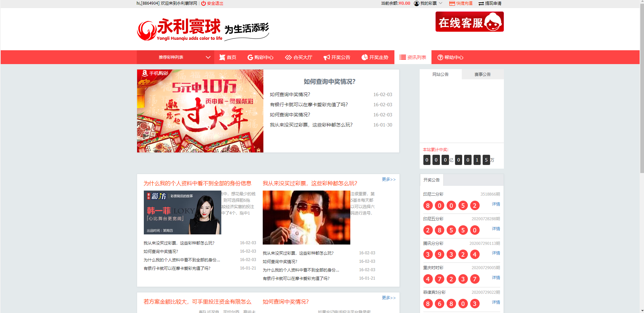This screenshot has height=313, width=644.
Task: Open the 16-01-30 article 我从来没买过彩票
Action: [311, 125]
